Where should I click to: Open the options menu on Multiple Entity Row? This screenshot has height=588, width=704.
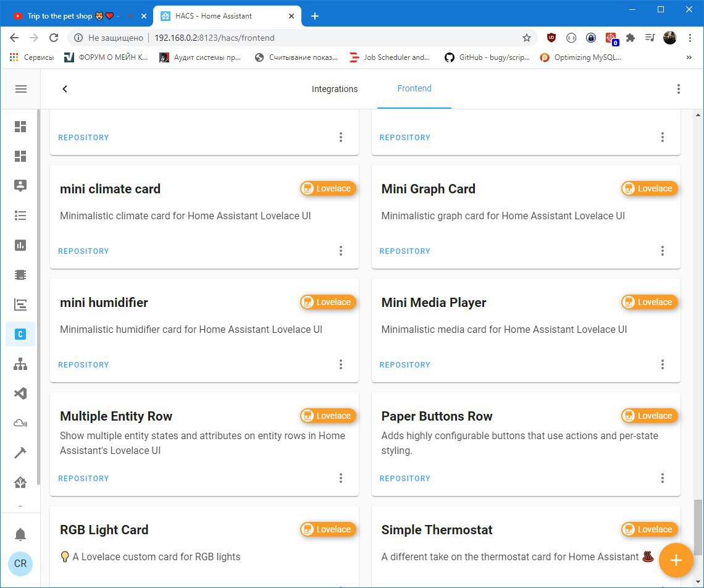pos(341,478)
